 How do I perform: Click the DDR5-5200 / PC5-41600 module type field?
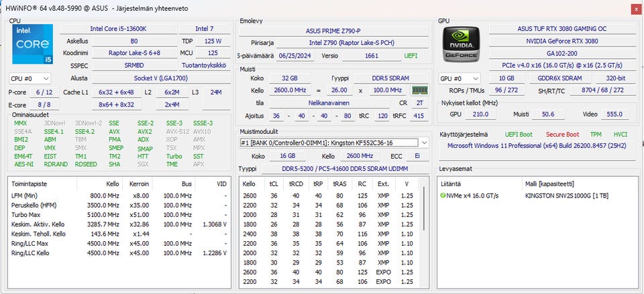tap(345, 169)
